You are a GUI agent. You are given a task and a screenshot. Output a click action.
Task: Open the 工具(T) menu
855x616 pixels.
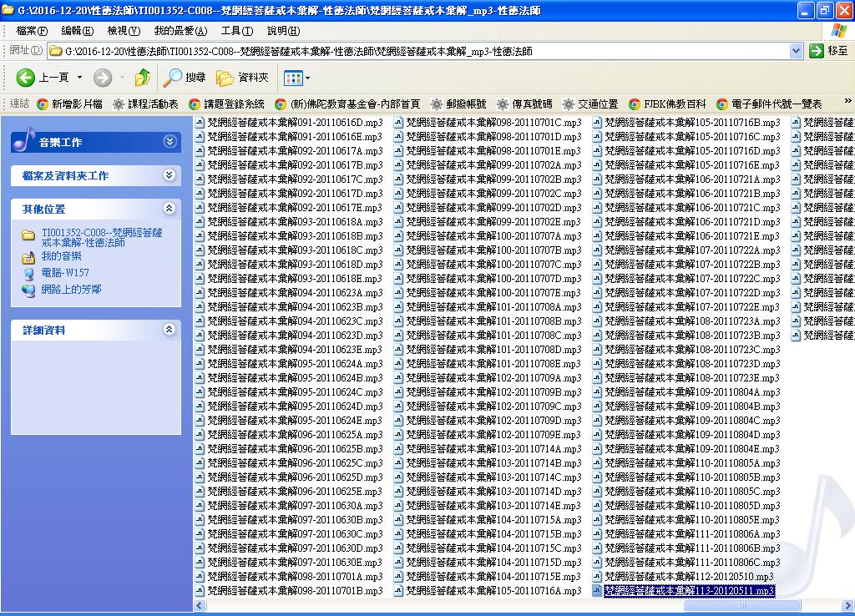click(x=236, y=31)
